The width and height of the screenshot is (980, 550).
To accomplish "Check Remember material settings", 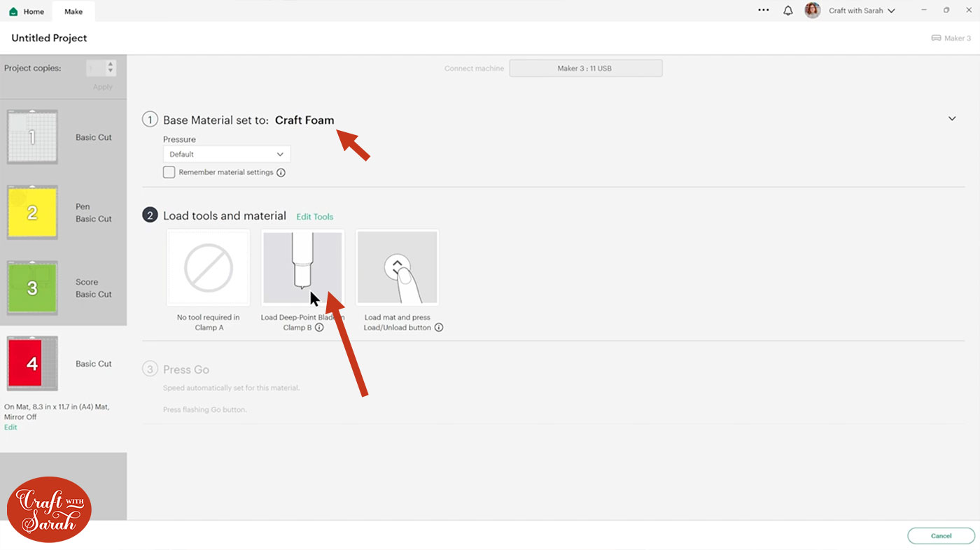I will point(169,172).
